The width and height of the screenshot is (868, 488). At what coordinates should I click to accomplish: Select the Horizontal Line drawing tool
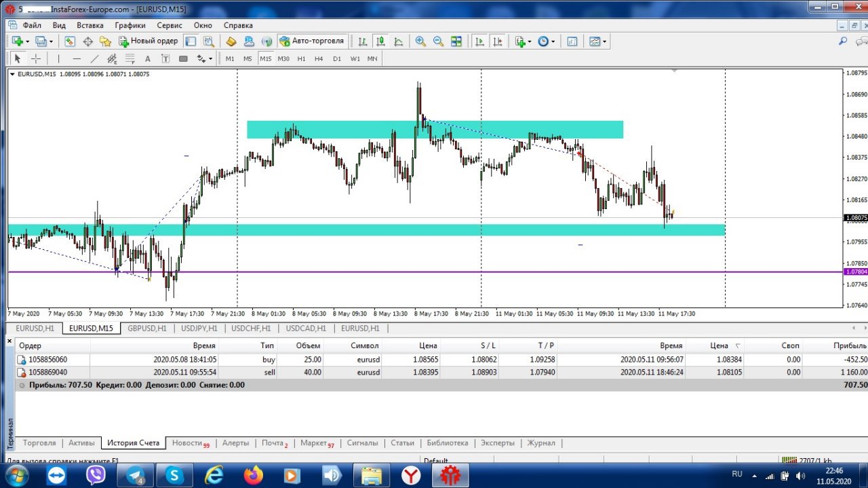[77, 59]
